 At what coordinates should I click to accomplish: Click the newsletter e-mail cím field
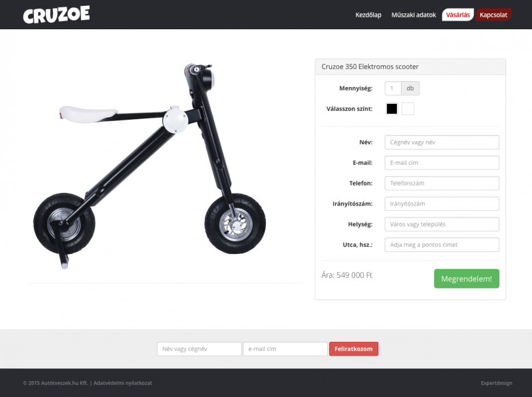coord(285,349)
